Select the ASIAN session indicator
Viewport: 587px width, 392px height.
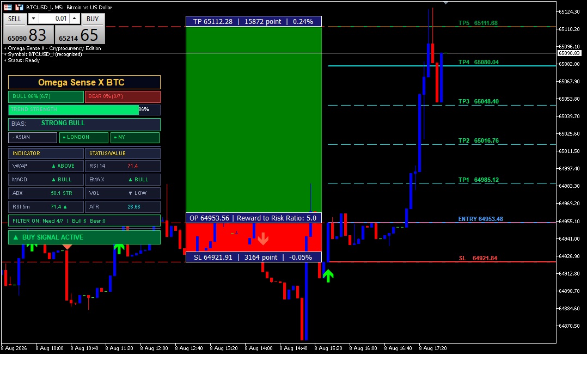(33, 137)
